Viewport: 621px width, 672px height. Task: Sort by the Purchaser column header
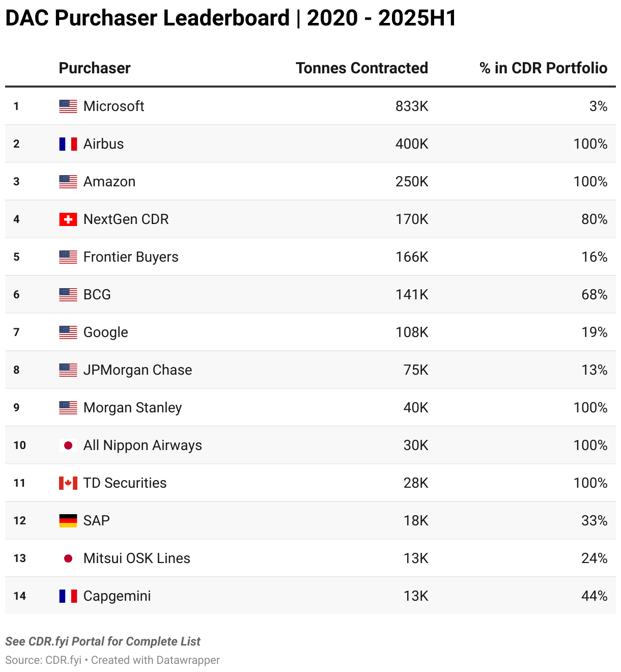click(x=95, y=68)
